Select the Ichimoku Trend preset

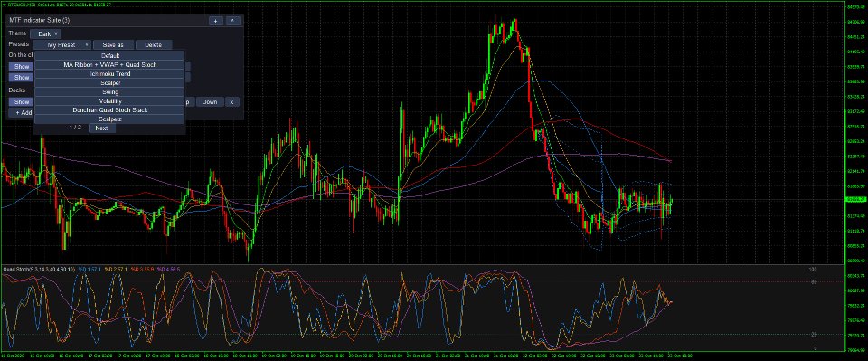point(109,73)
